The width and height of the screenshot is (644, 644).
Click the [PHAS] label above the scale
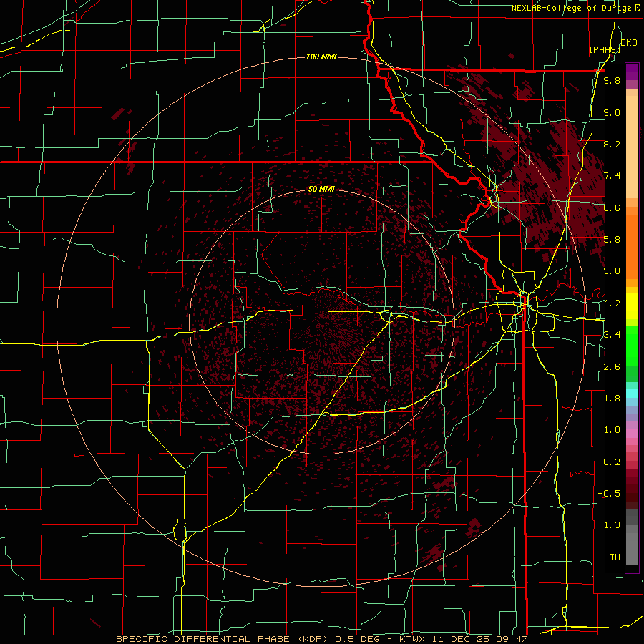pyautogui.click(x=605, y=49)
